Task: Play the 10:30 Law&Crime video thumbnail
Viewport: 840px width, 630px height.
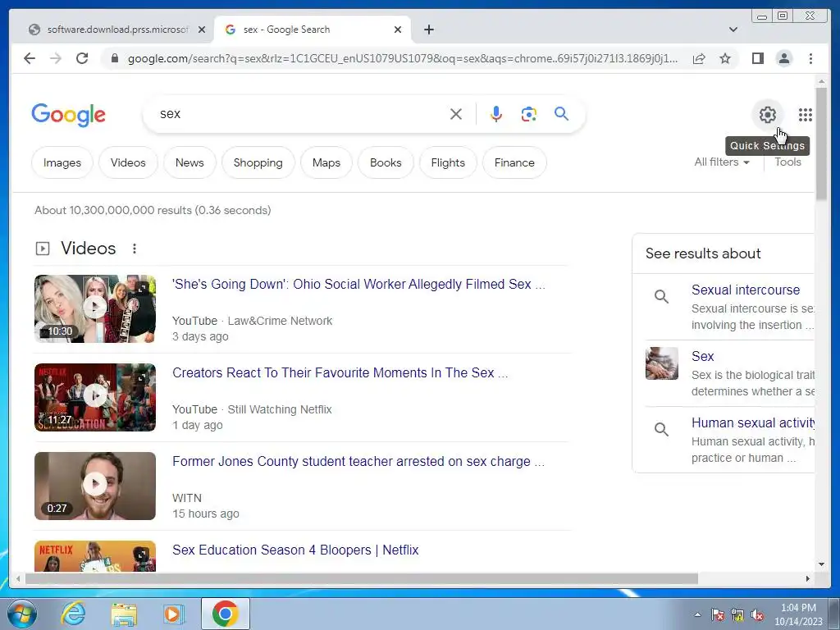Action: click(x=95, y=308)
